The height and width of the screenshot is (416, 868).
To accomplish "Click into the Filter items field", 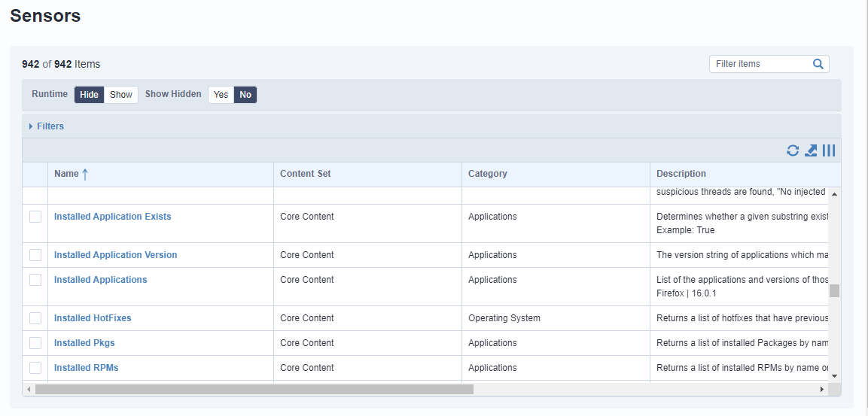I will point(760,64).
